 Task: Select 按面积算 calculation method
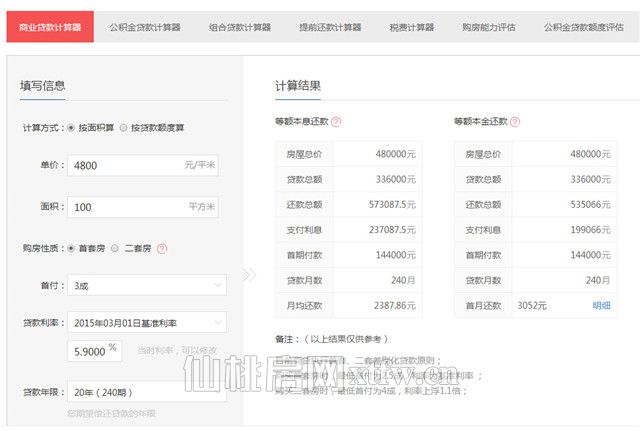click(x=71, y=128)
